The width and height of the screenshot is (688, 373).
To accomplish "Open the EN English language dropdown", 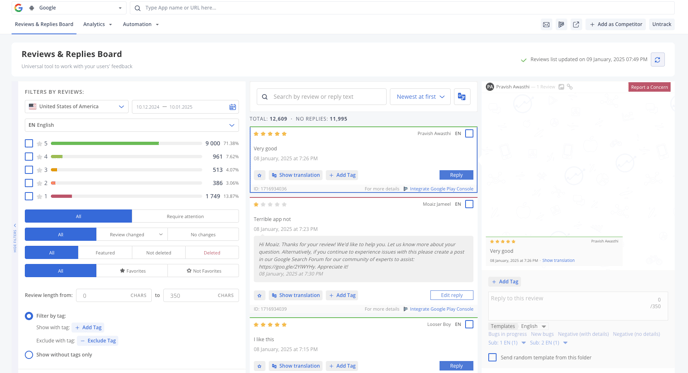I will coord(132,125).
